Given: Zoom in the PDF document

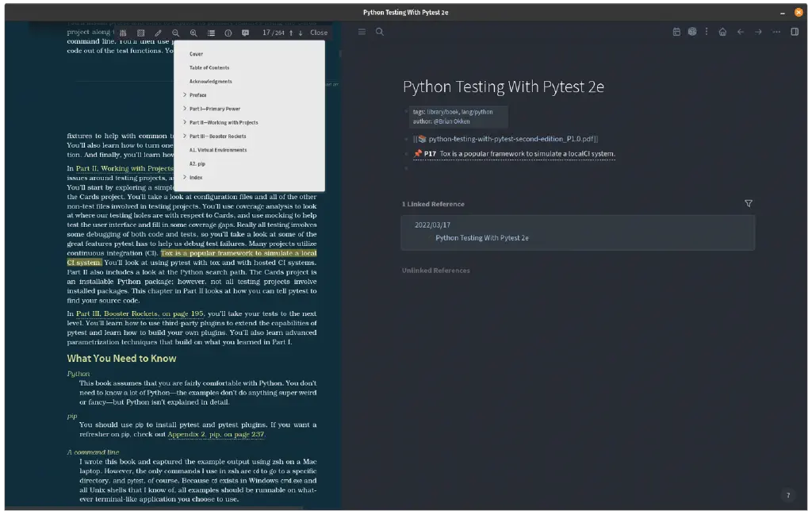Looking at the screenshot, I should 193,33.
